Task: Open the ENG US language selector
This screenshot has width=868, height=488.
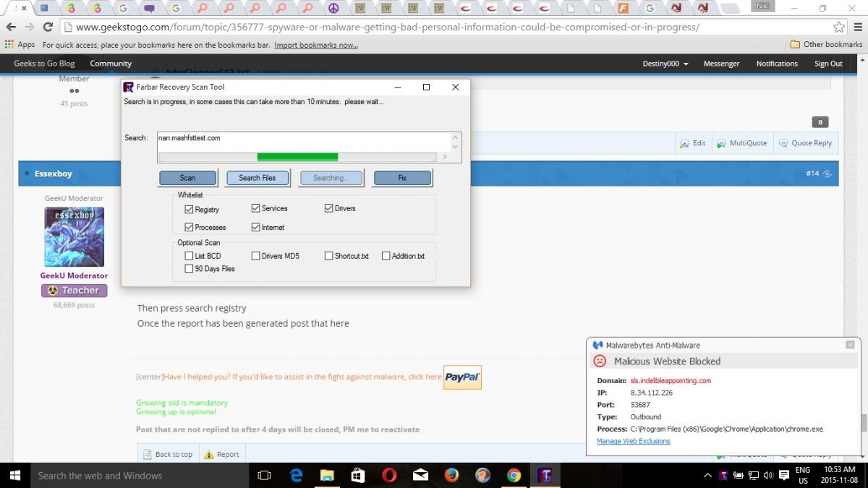Action: [803, 475]
